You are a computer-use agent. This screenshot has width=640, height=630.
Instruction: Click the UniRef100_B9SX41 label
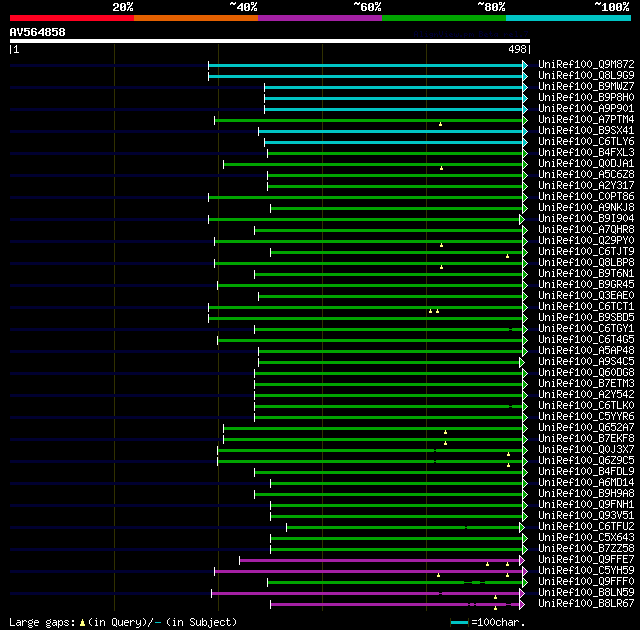[586, 131]
